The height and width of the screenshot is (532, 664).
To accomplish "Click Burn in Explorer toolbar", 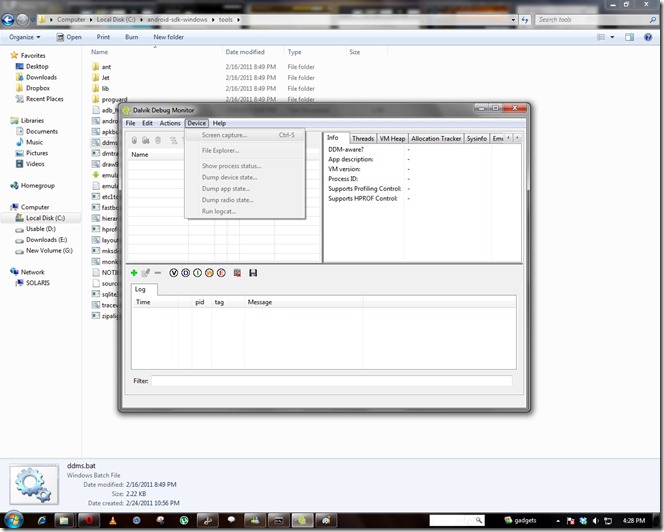I will (x=132, y=37).
